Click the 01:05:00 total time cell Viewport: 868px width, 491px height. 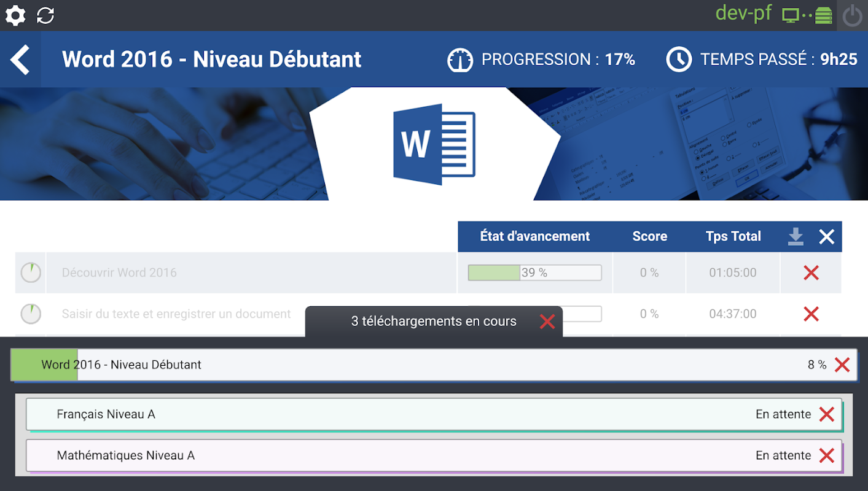733,273
